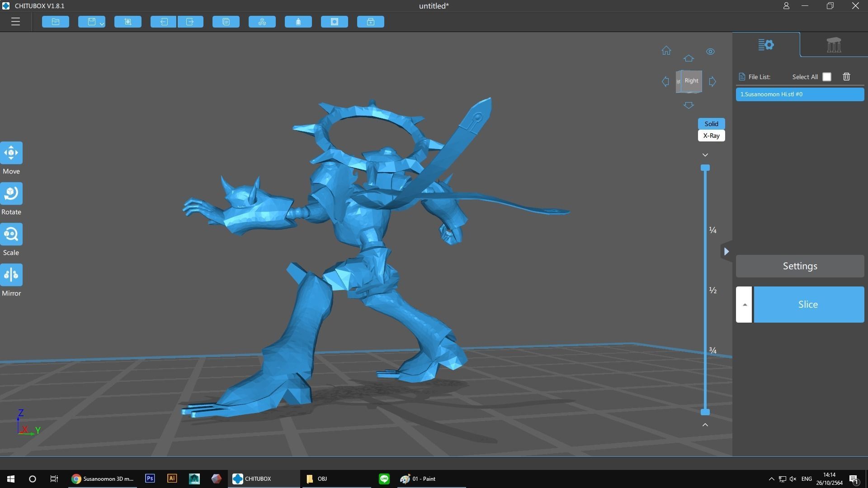Click the Auto Layout cubes icon
The image size is (868, 488).
(x=262, y=22)
